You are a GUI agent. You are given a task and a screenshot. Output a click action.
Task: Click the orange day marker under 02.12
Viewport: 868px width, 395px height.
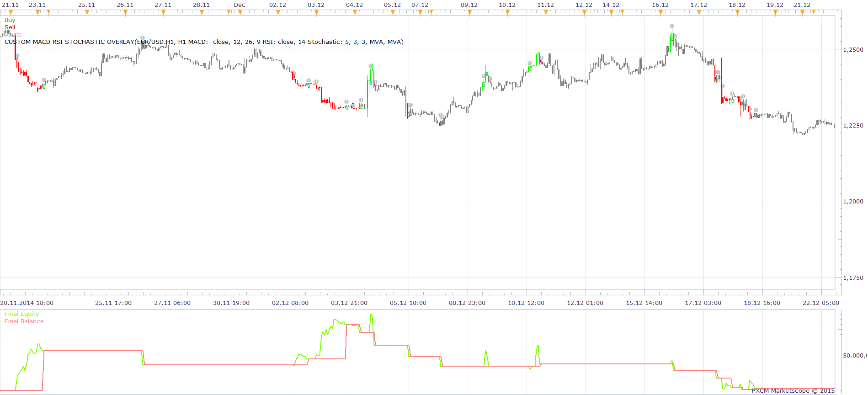pyautogui.click(x=278, y=12)
